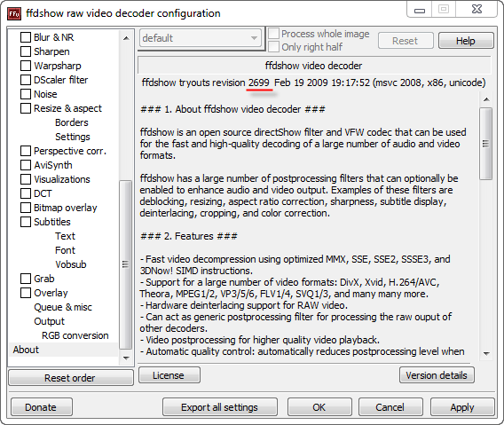The width and height of the screenshot is (504, 425).
Task: Show Version details
Action: [x=437, y=375]
